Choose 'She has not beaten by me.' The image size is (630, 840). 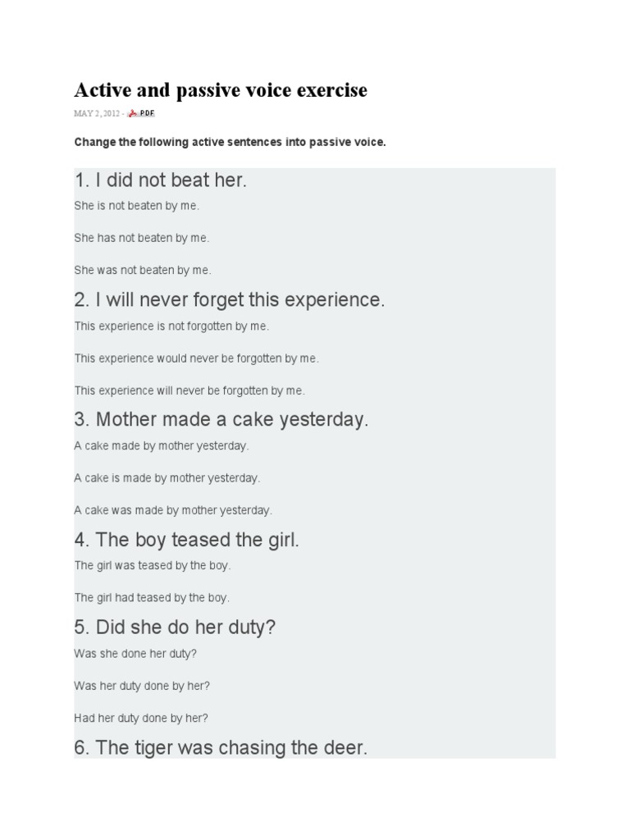(142, 238)
